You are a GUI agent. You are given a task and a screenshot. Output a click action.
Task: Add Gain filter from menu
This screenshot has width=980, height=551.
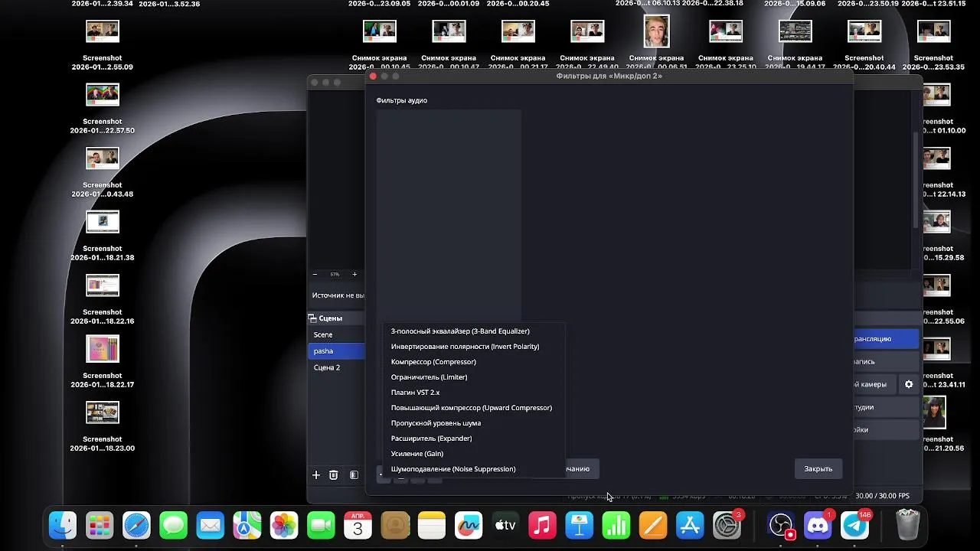pos(473,454)
